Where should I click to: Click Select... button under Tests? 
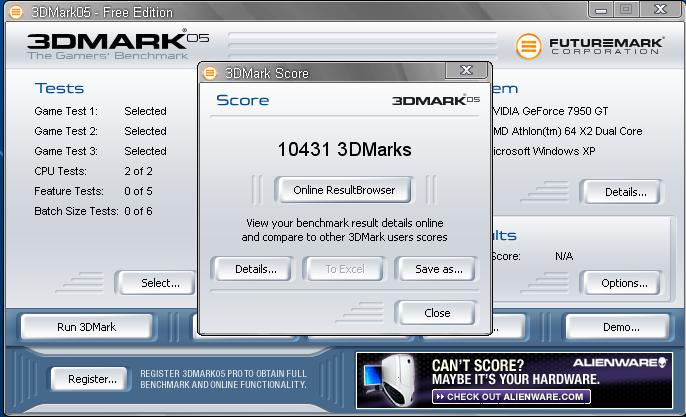(156, 283)
